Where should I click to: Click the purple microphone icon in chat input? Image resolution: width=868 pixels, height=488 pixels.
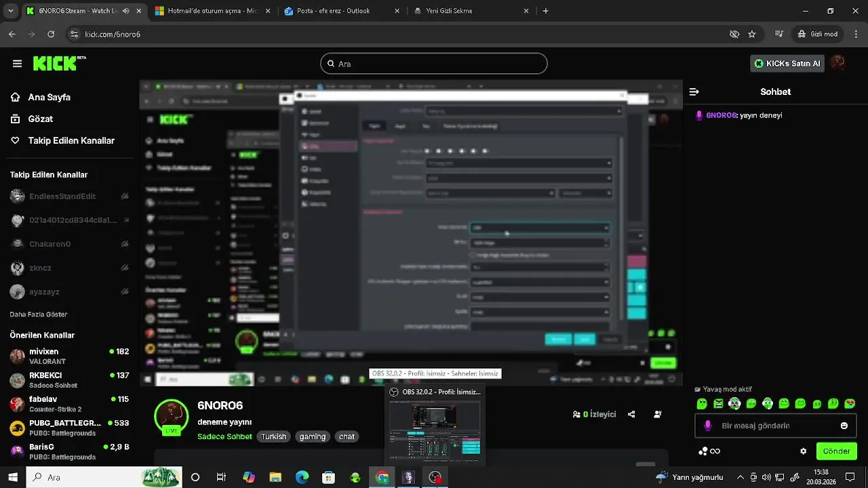707,426
